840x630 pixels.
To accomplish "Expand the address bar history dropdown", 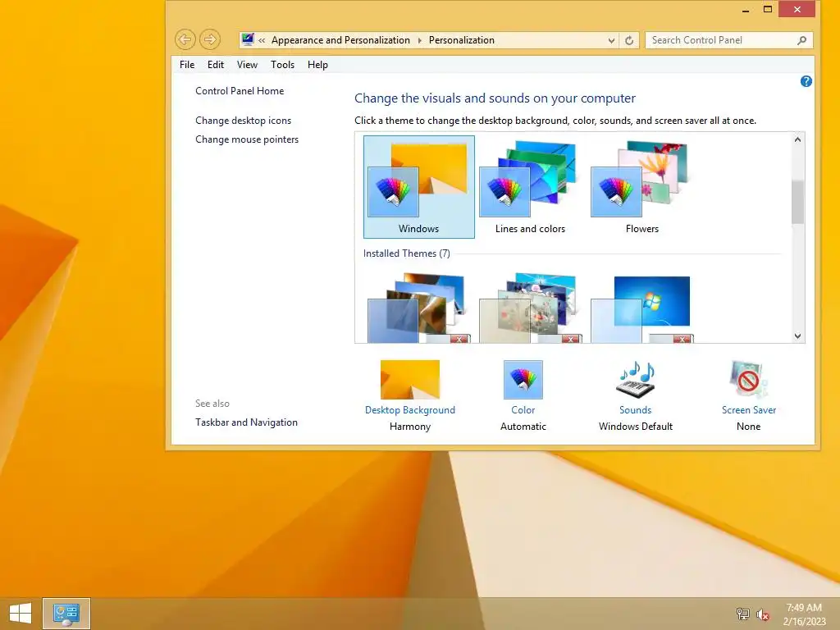I will (611, 40).
